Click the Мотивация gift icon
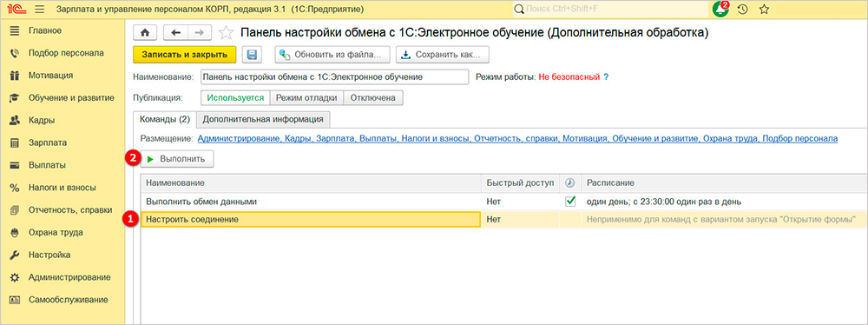868x325 pixels. coord(15,76)
